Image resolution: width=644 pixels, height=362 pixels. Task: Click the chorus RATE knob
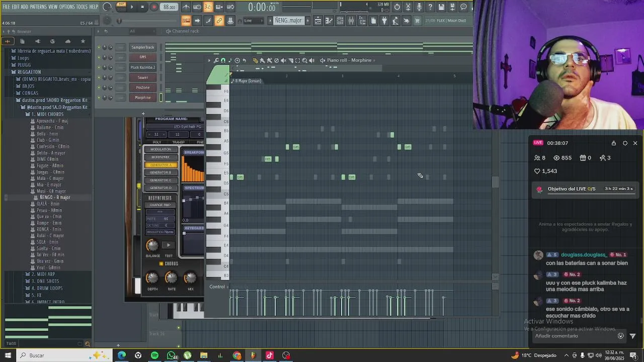point(171,278)
